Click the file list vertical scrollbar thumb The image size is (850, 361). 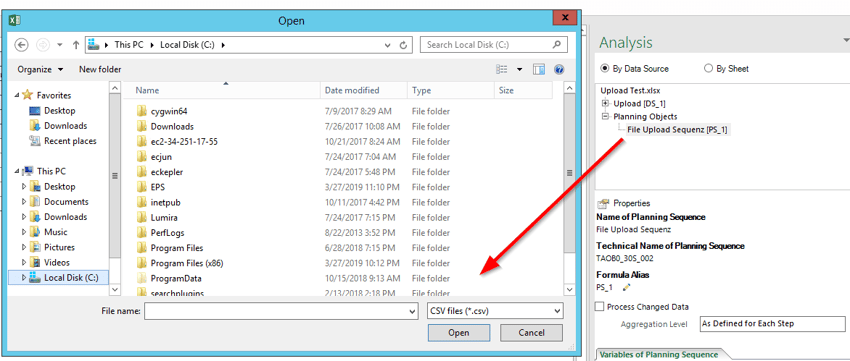click(x=569, y=173)
